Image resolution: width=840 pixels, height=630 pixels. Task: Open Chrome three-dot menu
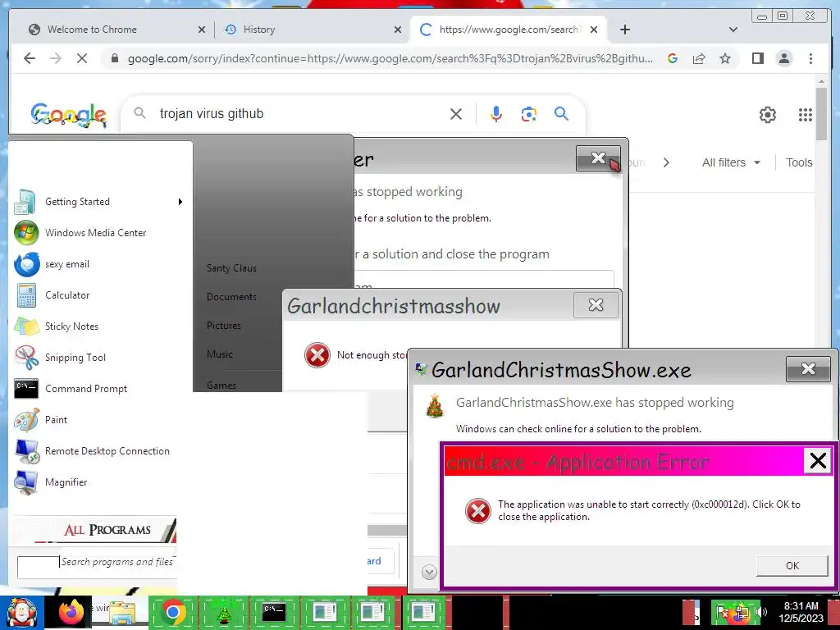pos(810,58)
